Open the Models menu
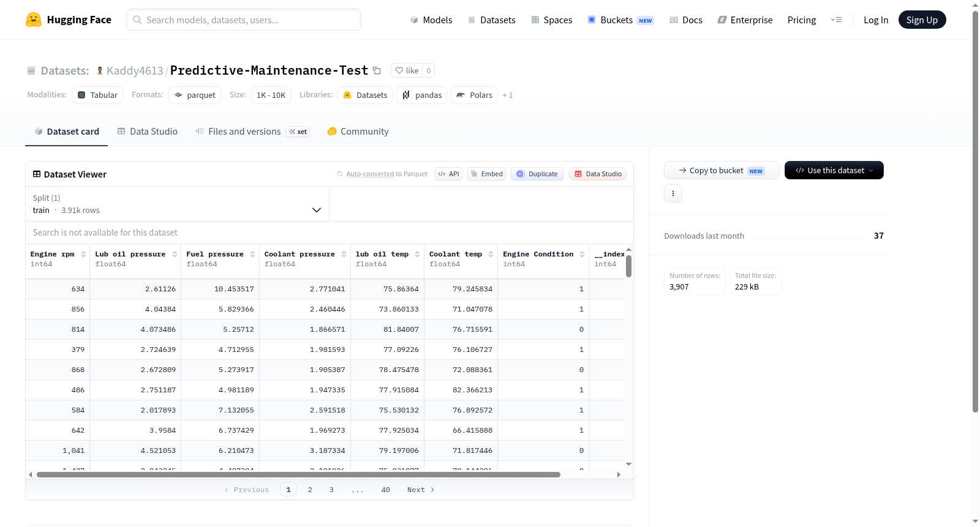The width and height of the screenshot is (980, 527). (431, 20)
